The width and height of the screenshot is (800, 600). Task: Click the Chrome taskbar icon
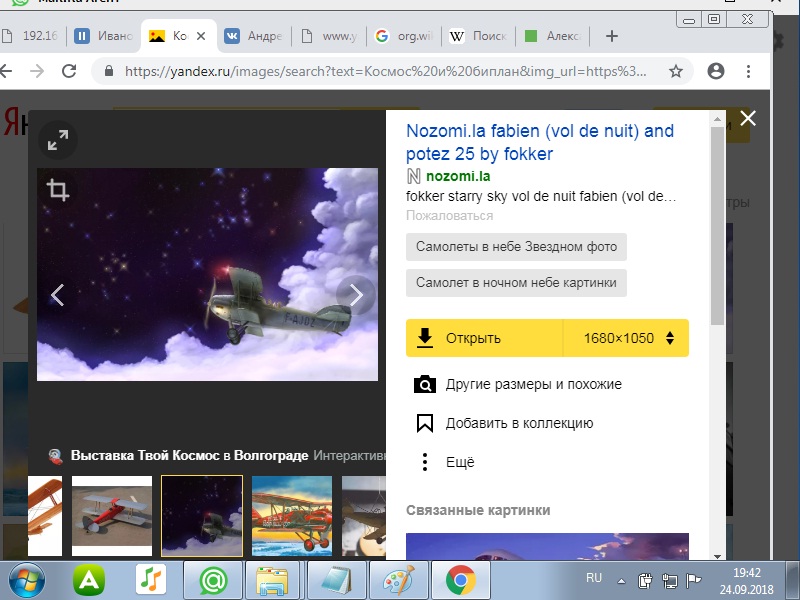pos(461,581)
